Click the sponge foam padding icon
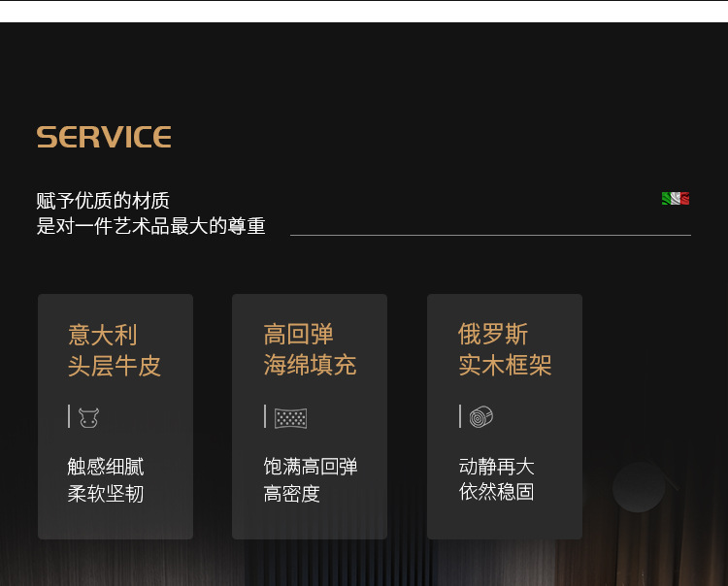 290,418
